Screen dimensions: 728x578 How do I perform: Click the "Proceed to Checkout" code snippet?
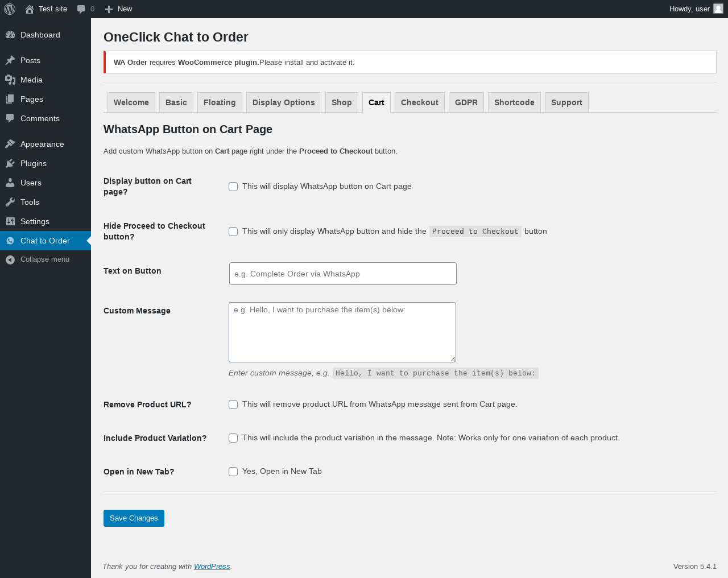point(475,232)
